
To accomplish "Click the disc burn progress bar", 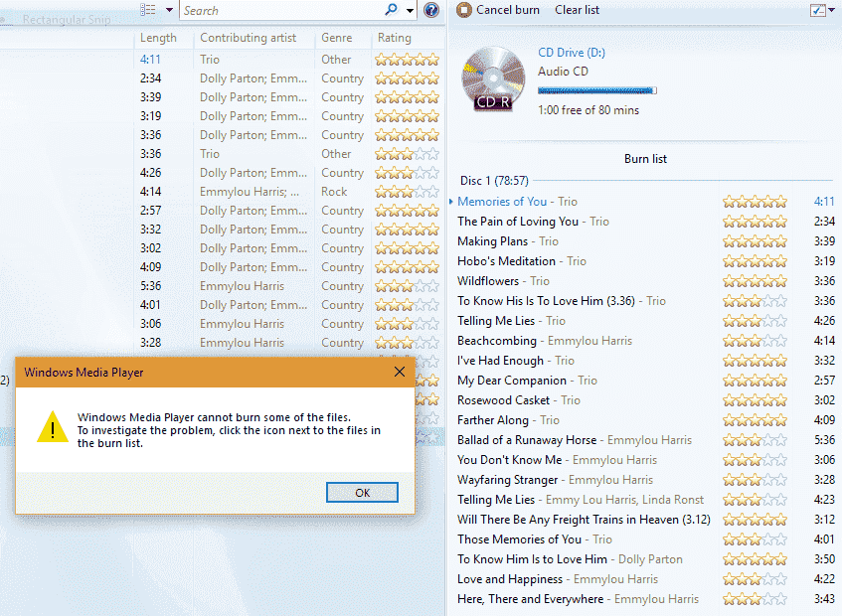I will 597,90.
